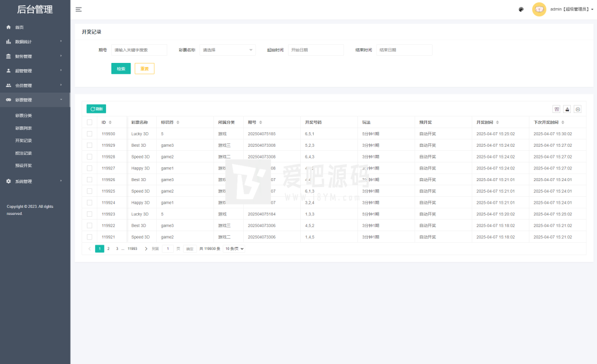Open the column filter icon above table
This screenshot has width=597, height=364.
pos(557,109)
